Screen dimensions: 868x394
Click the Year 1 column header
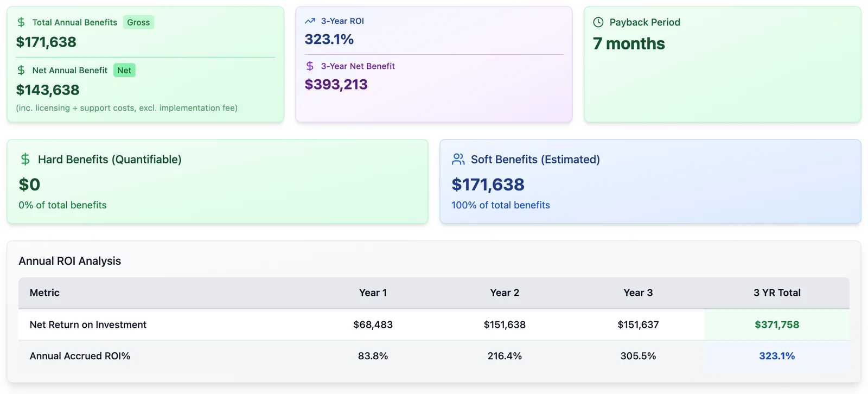(373, 293)
